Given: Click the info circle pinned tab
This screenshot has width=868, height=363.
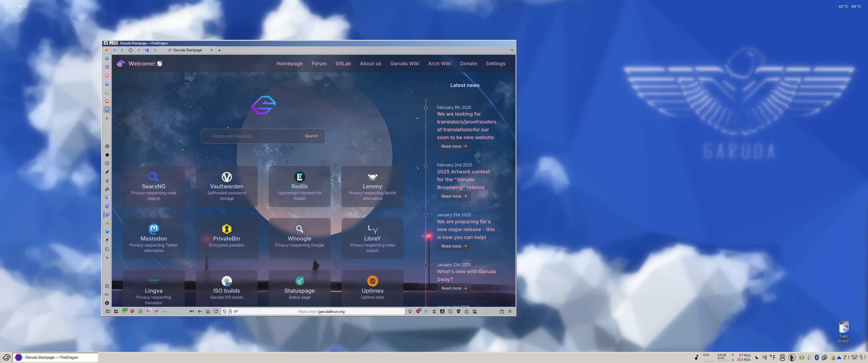Looking at the screenshot, I should pyautogui.click(x=130, y=50).
